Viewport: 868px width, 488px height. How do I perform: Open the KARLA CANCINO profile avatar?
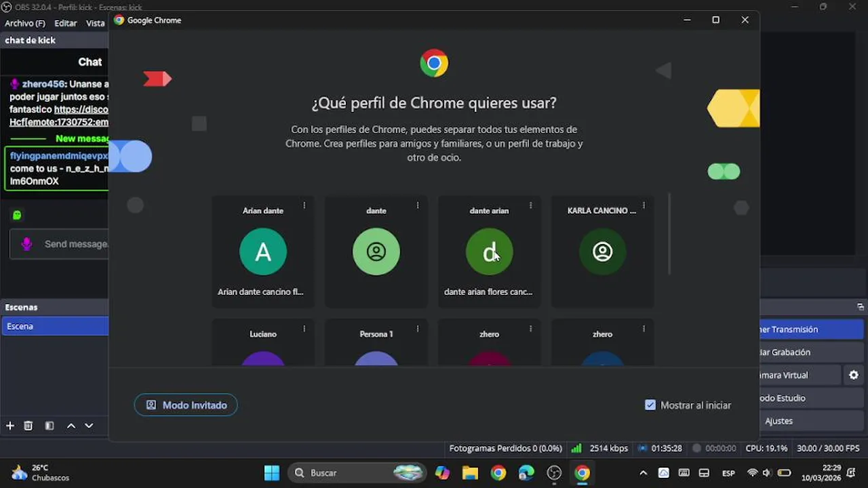tap(602, 251)
